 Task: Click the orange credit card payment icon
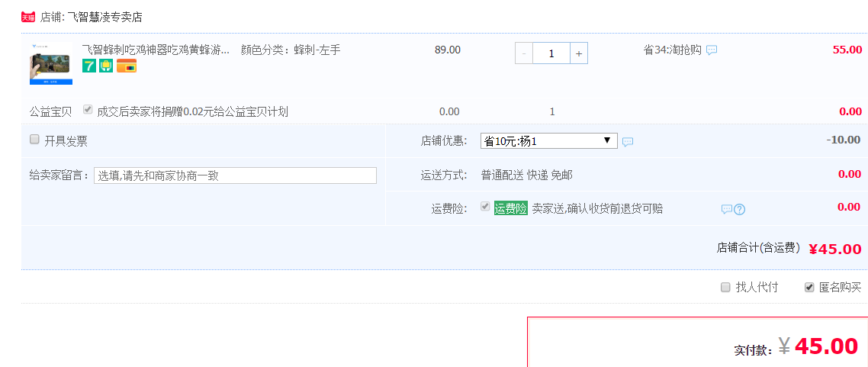pos(126,66)
